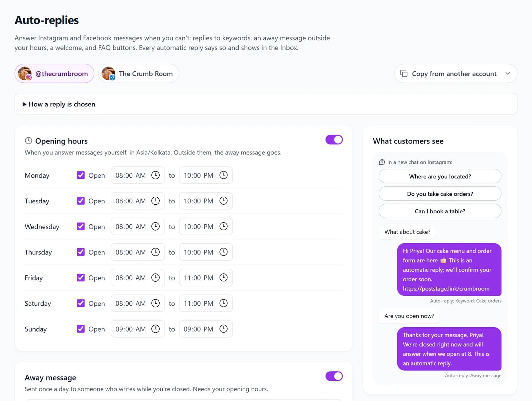Image resolution: width=532 pixels, height=401 pixels.
Task: Uncheck Open for Wednesday
Action: click(80, 226)
